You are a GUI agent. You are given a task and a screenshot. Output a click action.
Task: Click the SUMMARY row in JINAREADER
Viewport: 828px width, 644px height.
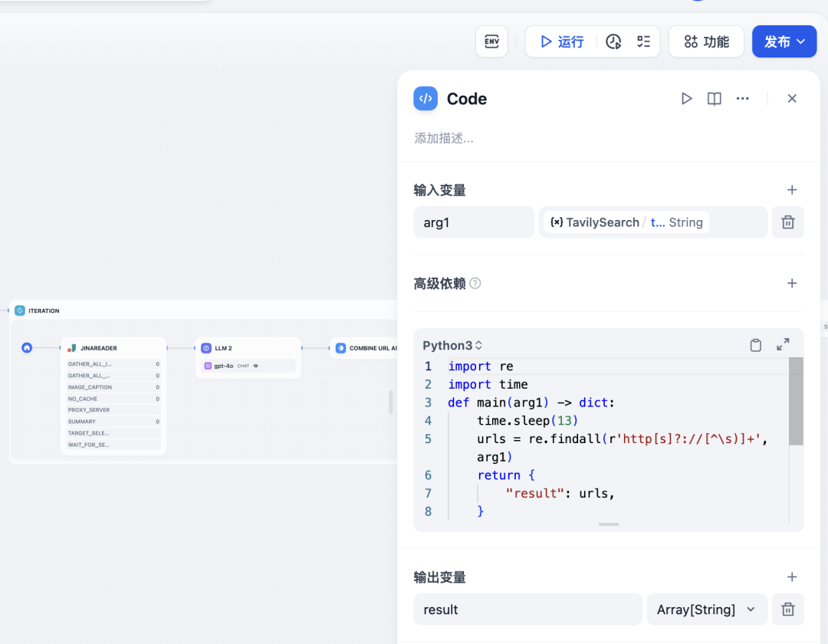coord(113,421)
